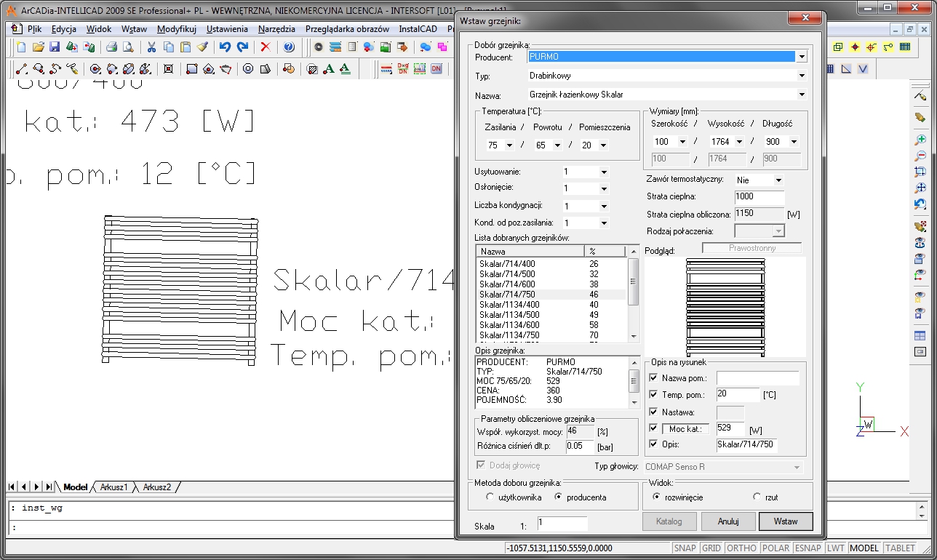Toggle the Opis checkbox

pyautogui.click(x=653, y=444)
